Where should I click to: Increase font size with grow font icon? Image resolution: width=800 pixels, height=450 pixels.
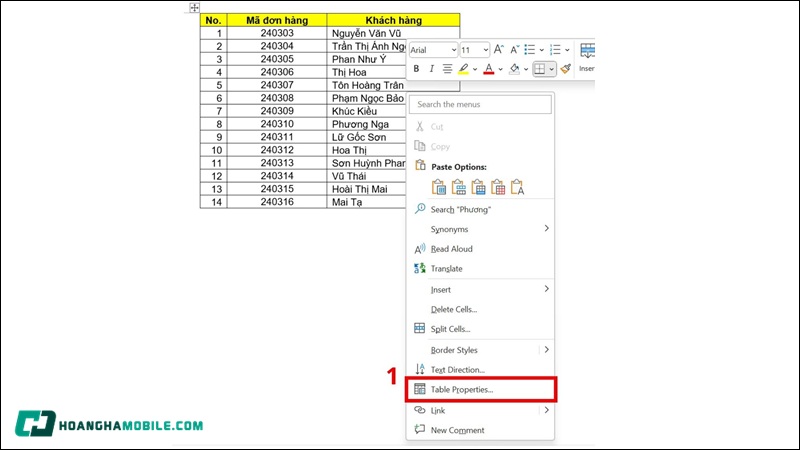499,49
